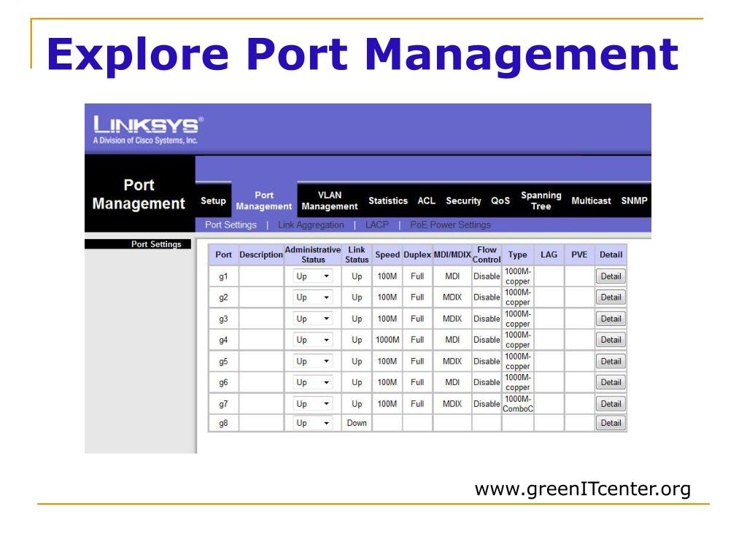The image size is (747, 560).
Task: Open Administrative Status dropdown for port g7
Action: 312,403
